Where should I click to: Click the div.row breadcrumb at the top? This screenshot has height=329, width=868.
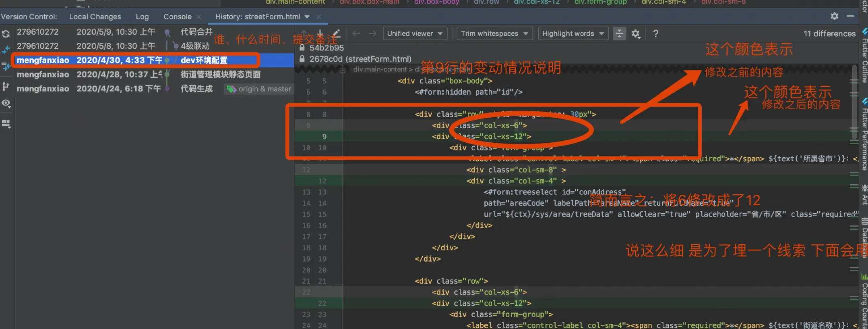[x=486, y=2]
